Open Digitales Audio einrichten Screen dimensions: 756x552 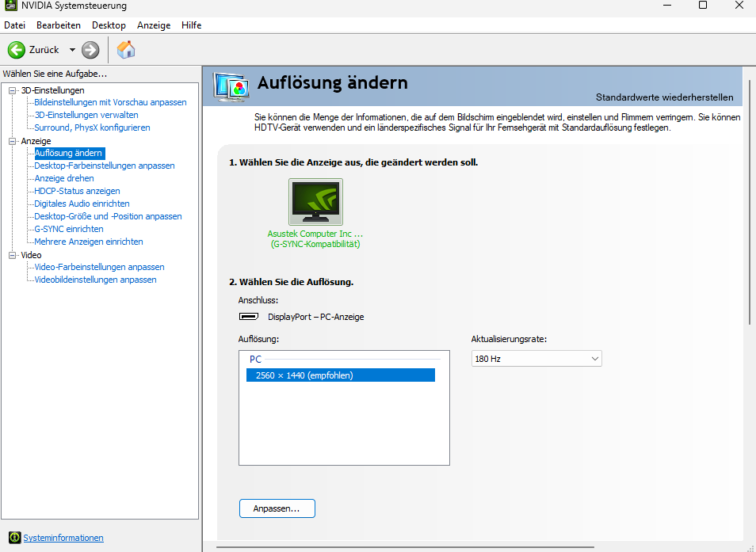click(82, 204)
